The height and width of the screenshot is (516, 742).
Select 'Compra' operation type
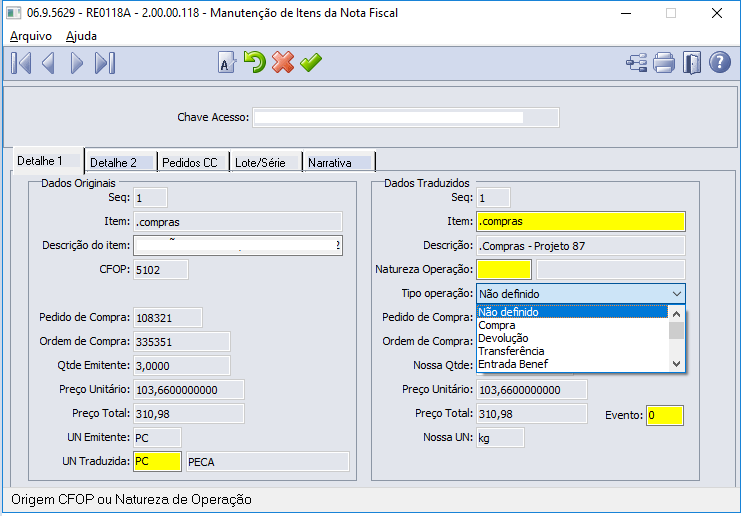coord(572,325)
